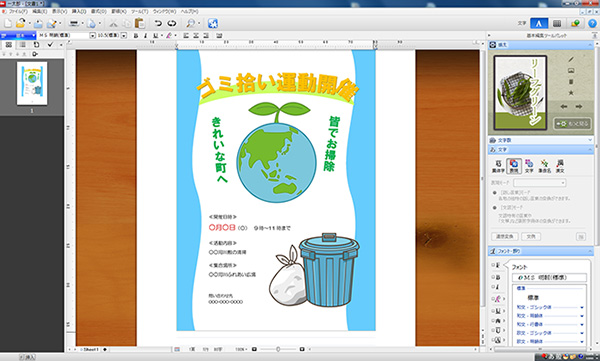Image resolution: width=600 pixels, height=361 pixels.
Task: Center align text in the format bar
Action: coord(196,36)
